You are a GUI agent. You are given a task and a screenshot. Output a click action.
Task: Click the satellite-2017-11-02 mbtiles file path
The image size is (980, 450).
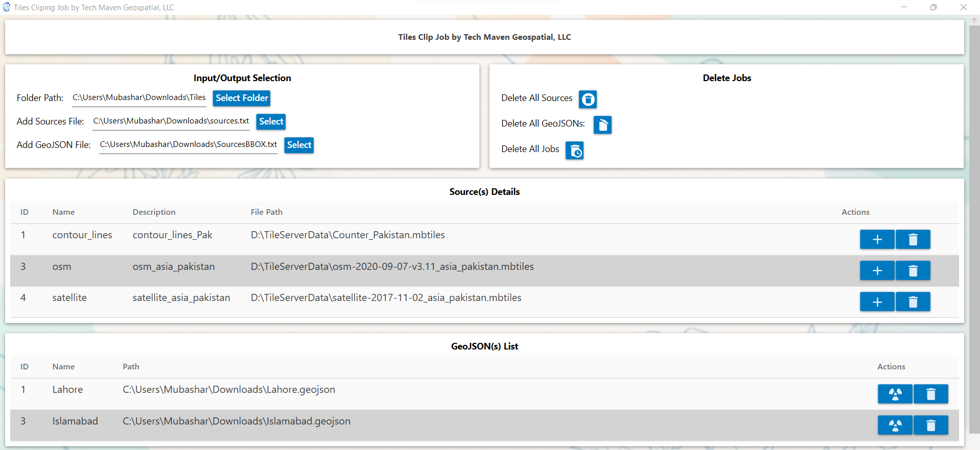(x=386, y=298)
